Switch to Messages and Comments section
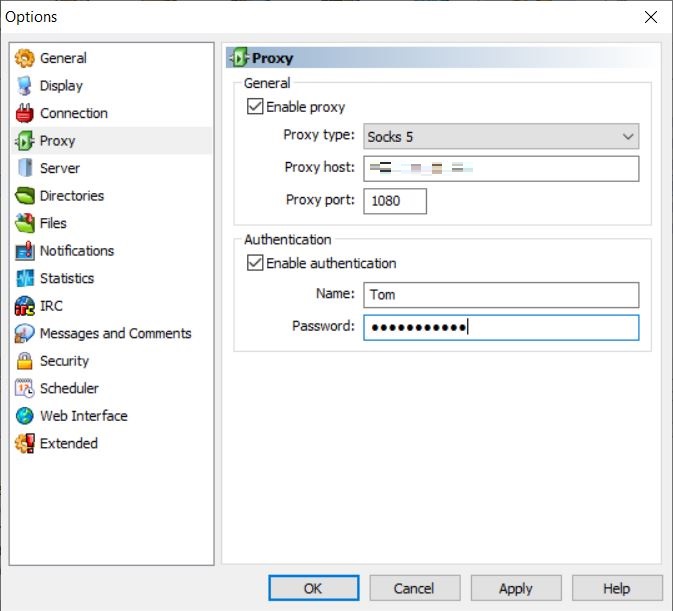This screenshot has height=611, width=673. click(x=115, y=333)
